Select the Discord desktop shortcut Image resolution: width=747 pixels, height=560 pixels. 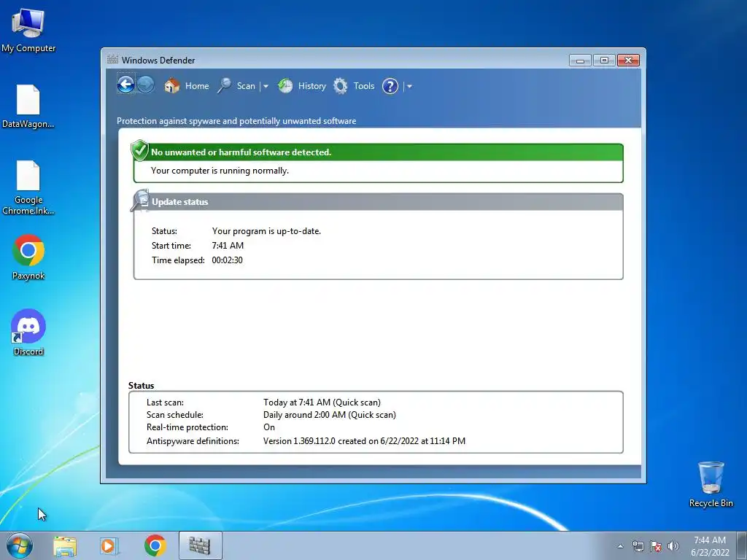[x=28, y=332]
